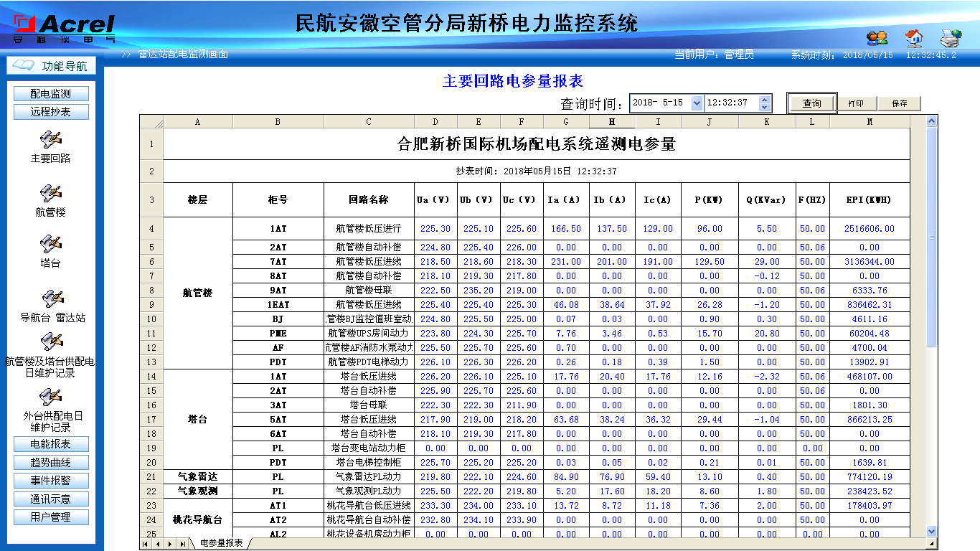Screen dimensions: 980x551
Task: Go to the previous sheet tab arrow
Action: click(x=158, y=544)
